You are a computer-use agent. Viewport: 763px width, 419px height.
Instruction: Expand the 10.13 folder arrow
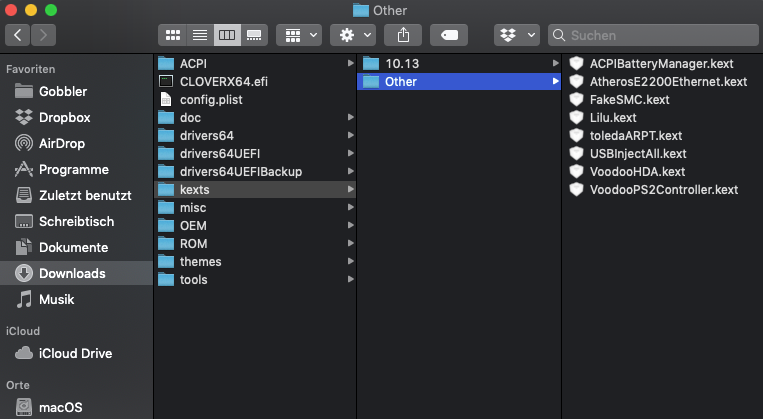(x=555, y=63)
